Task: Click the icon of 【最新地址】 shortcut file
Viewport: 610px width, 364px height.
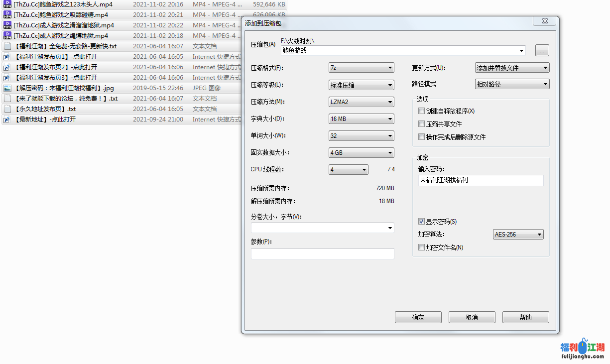Action: [7, 120]
